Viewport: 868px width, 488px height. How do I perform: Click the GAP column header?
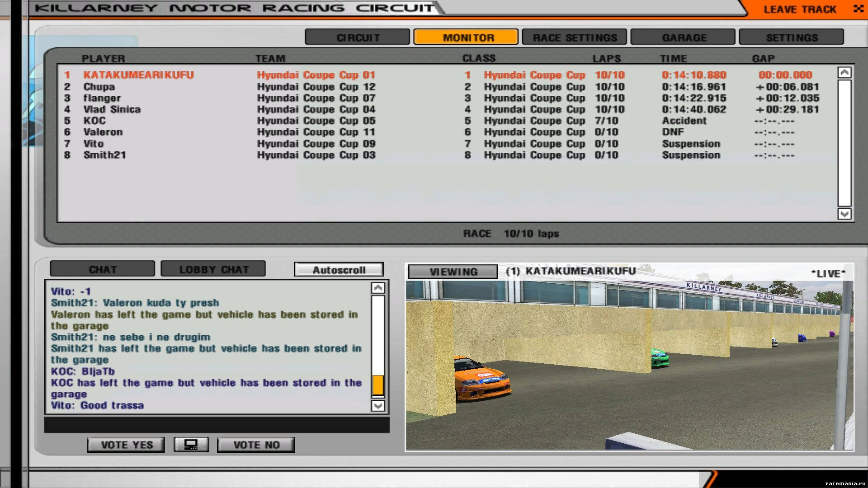tap(763, 58)
